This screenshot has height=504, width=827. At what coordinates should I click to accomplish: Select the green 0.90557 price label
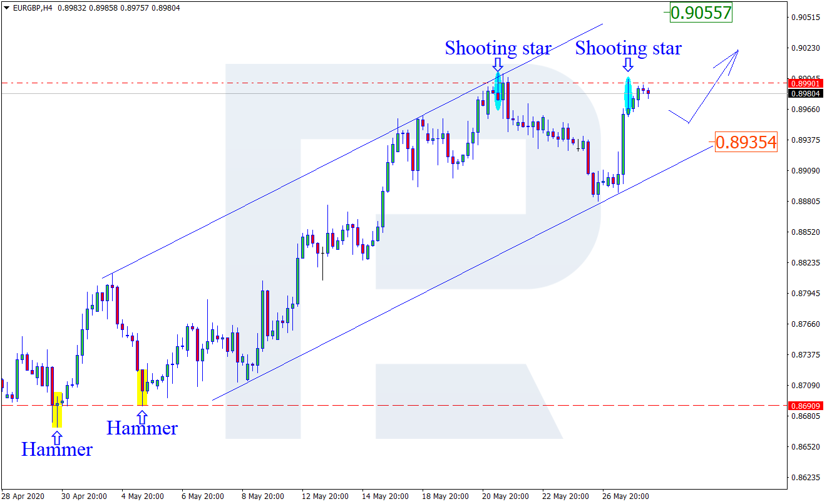701,12
